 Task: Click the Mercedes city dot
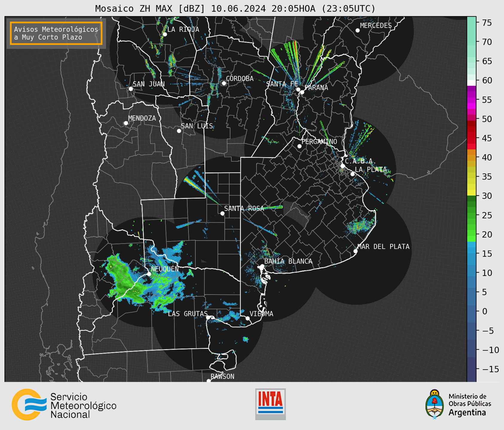coord(358,31)
